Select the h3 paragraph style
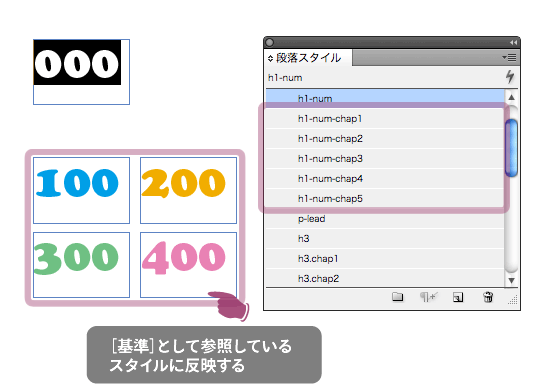The width and height of the screenshot is (546, 384). pos(385,238)
